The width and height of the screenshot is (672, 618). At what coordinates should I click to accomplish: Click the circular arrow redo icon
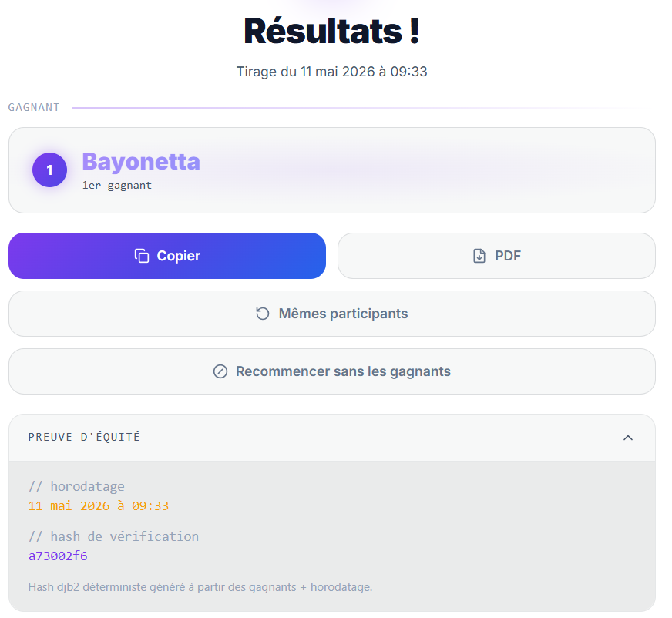coord(263,314)
